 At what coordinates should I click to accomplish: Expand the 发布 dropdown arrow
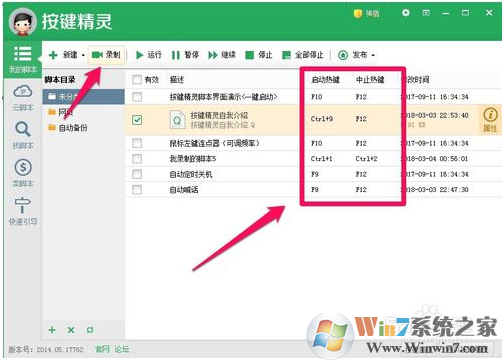[373, 55]
